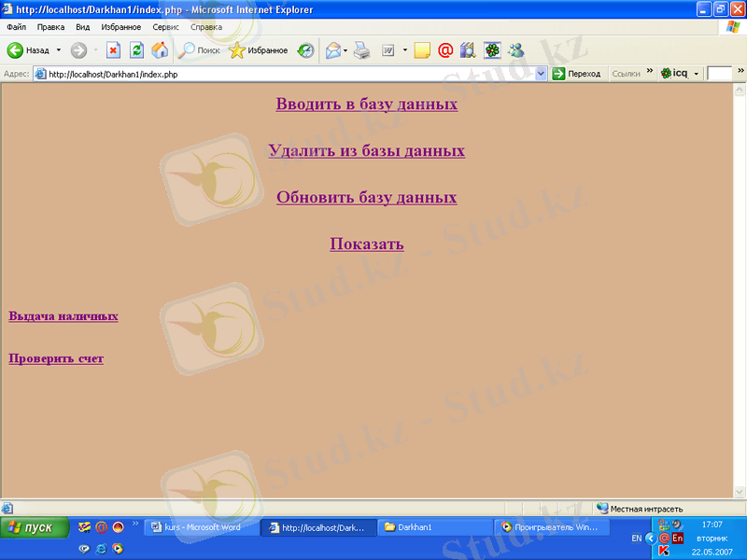747x560 pixels.
Task: Refresh the page with green arrows icon
Action: [x=136, y=50]
